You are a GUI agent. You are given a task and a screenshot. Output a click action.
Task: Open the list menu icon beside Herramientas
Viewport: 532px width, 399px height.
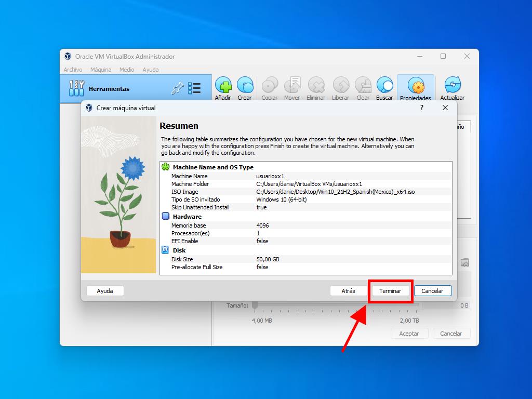[194, 89]
